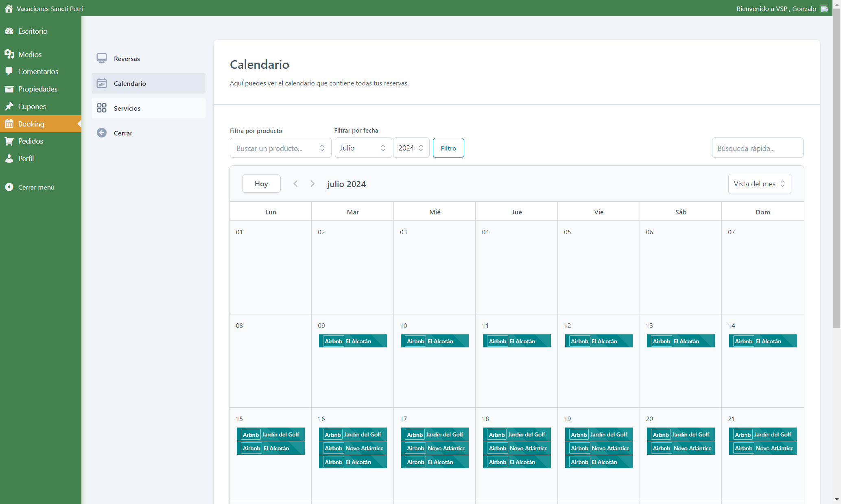Open the Escritorio dashboard icon
Screen dimensions: 841x504
click(9, 31)
